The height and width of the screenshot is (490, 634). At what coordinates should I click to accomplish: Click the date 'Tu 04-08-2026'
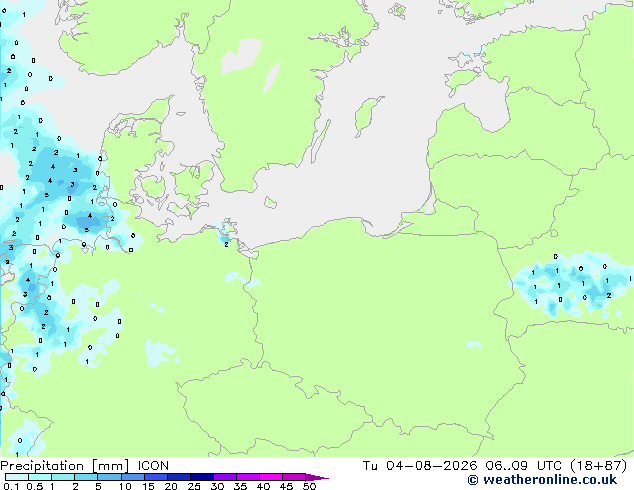(x=420, y=466)
